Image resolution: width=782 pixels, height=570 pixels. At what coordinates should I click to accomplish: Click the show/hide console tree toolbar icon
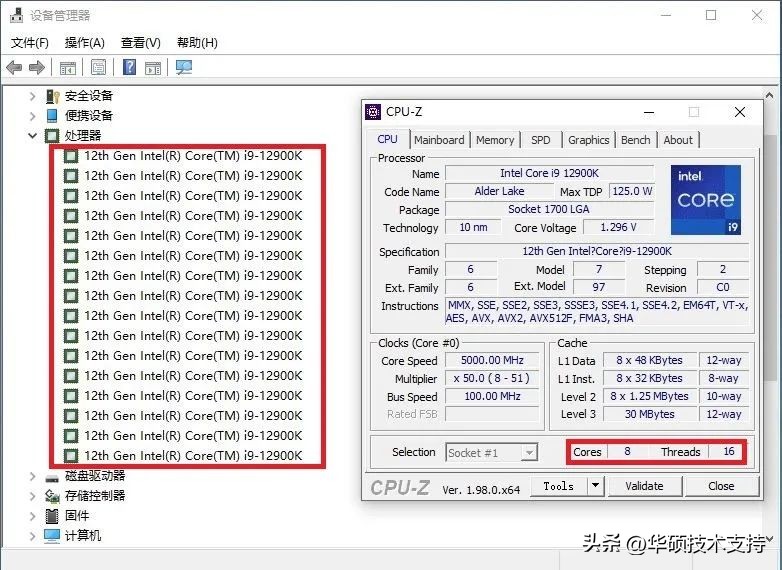pyautogui.click(x=67, y=67)
